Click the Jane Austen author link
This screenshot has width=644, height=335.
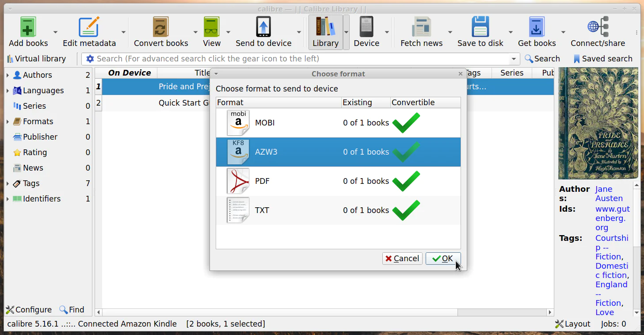pos(609,194)
